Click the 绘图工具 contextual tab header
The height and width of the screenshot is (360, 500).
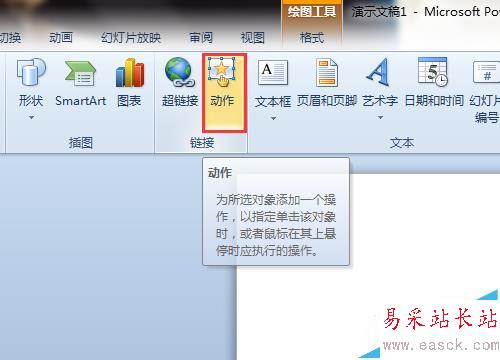click(312, 12)
